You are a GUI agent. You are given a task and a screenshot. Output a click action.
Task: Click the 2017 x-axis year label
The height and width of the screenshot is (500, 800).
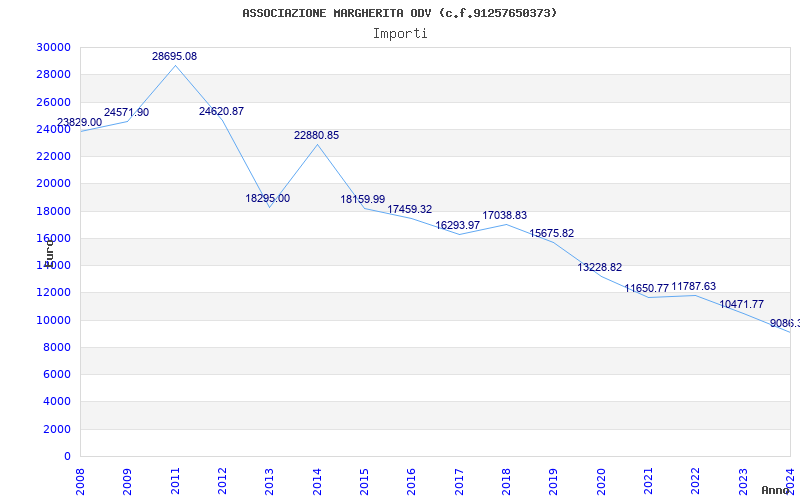click(x=459, y=481)
